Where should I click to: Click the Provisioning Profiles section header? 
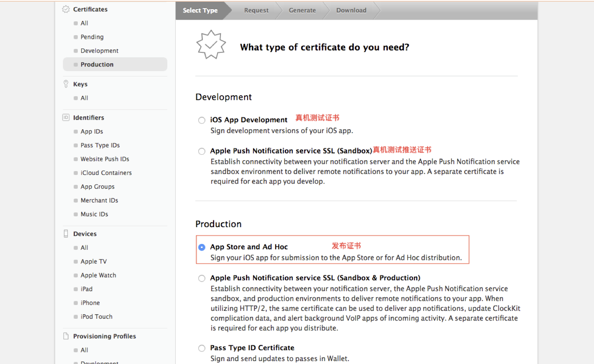105,336
